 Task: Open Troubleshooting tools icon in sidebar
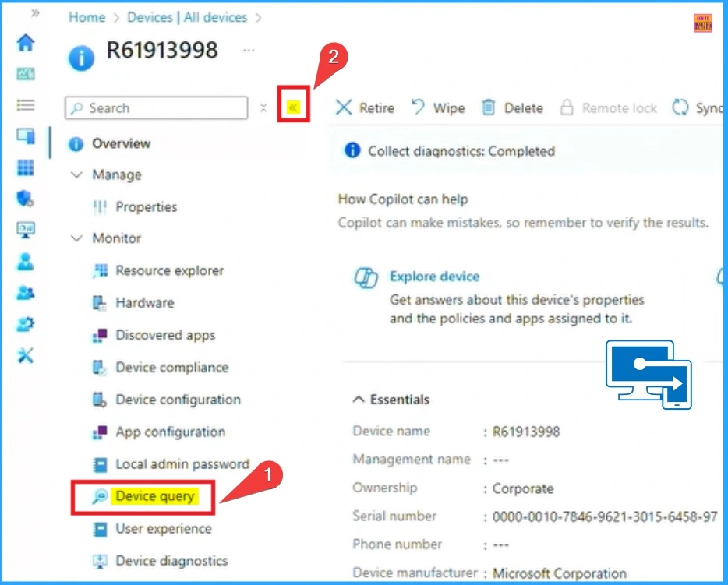click(x=26, y=355)
